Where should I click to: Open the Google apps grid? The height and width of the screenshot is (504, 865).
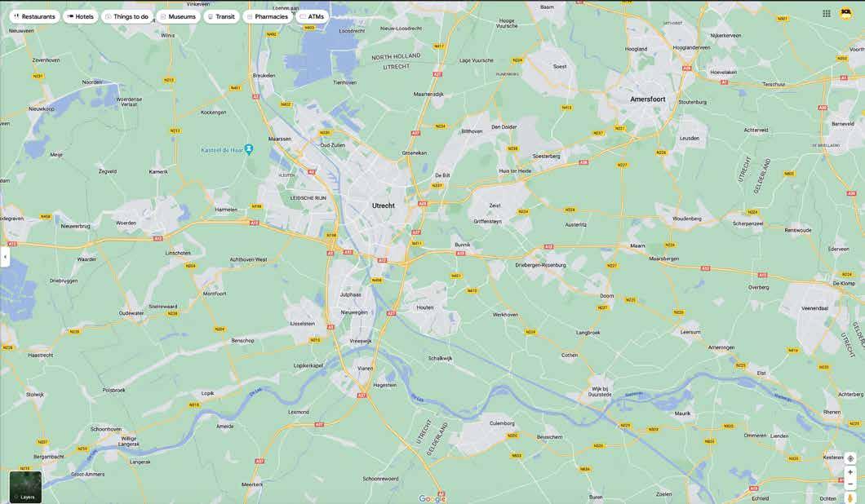[827, 14]
